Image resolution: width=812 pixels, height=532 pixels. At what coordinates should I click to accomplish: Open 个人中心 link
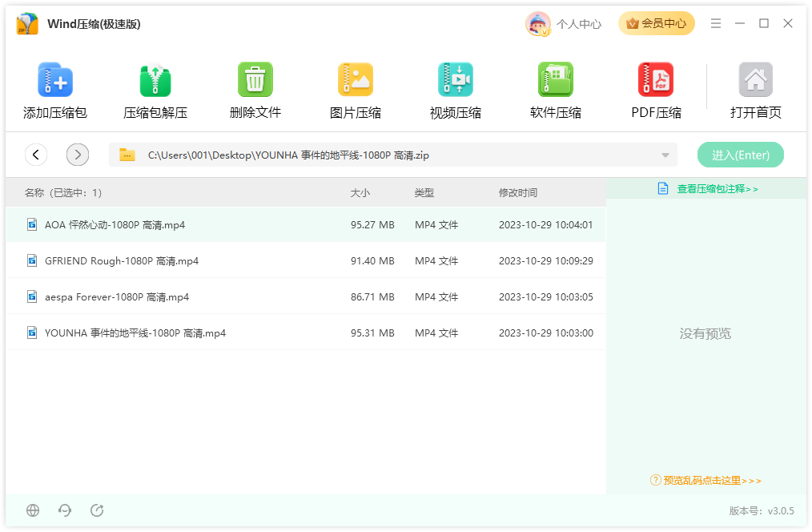[x=579, y=24]
